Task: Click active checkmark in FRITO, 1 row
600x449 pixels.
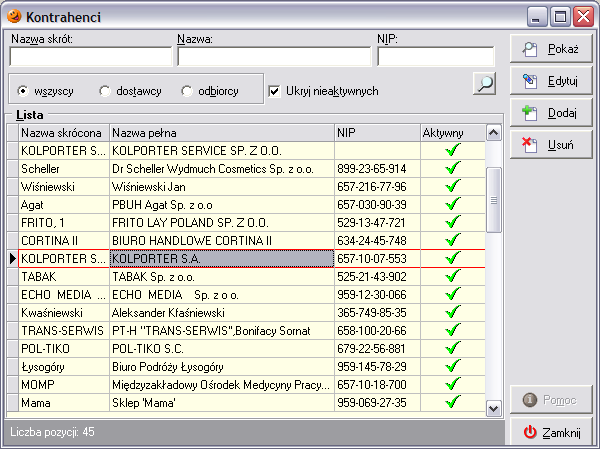Action: click(453, 222)
